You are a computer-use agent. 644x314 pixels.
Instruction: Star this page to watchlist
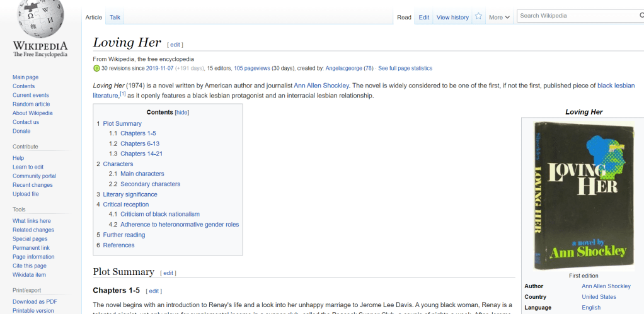pyautogui.click(x=478, y=16)
